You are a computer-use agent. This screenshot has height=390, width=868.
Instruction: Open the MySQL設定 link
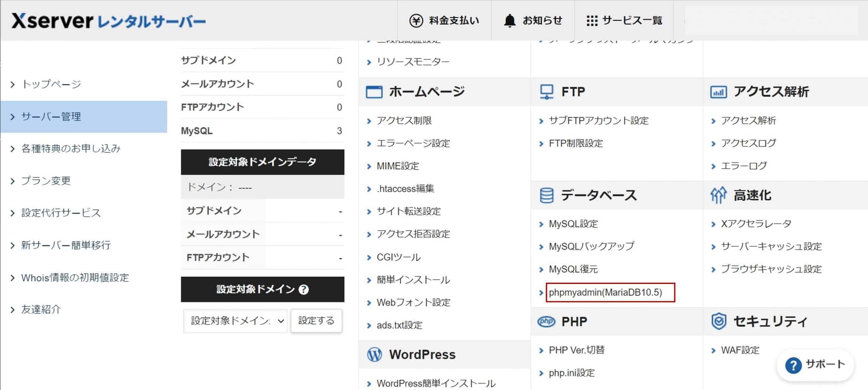click(573, 224)
